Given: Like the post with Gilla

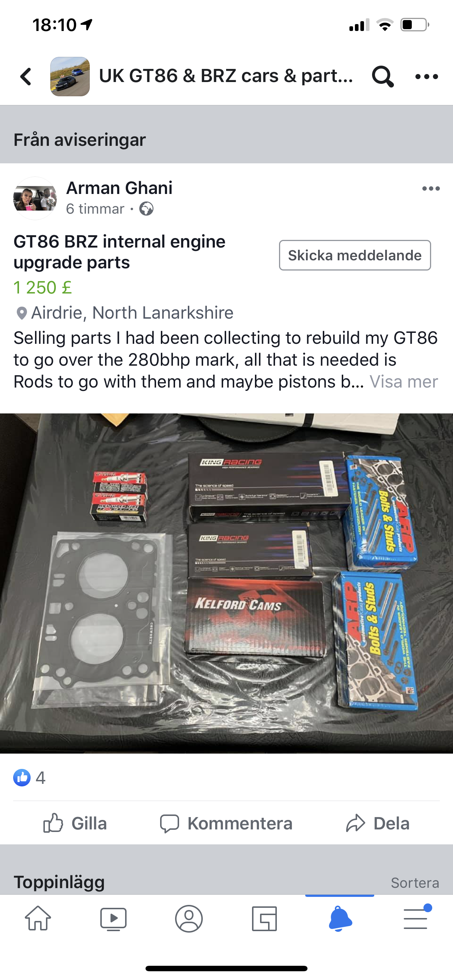Looking at the screenshot, I should [x=75, y=823].
